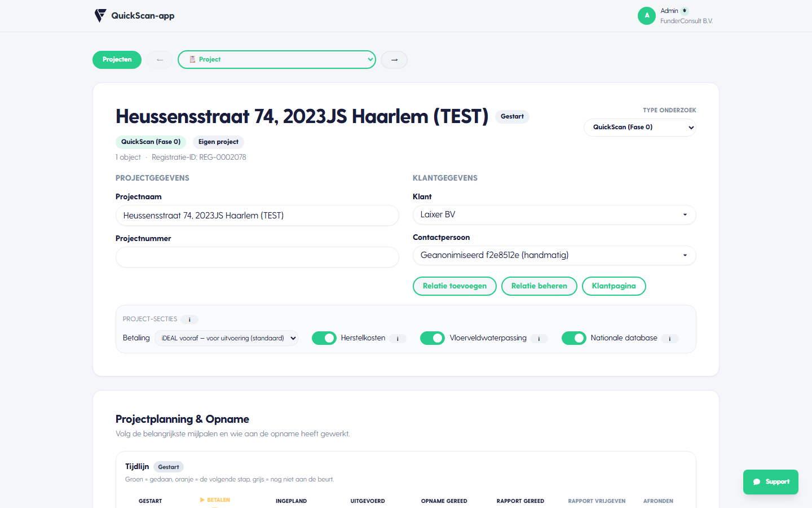Open the Betaling iDEAL vooraf dropdown
The height and width of the screenshot is (508, 812).
pos(226,338)
